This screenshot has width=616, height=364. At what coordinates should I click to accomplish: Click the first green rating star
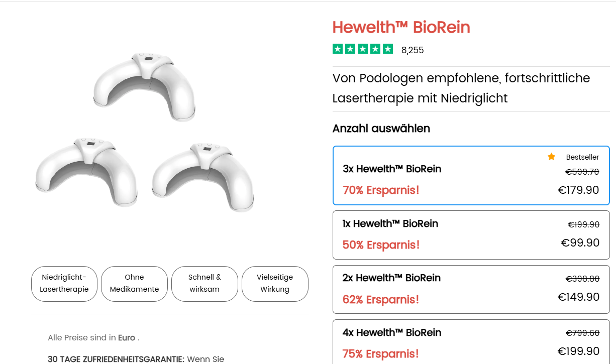click(x=338, y=49)
